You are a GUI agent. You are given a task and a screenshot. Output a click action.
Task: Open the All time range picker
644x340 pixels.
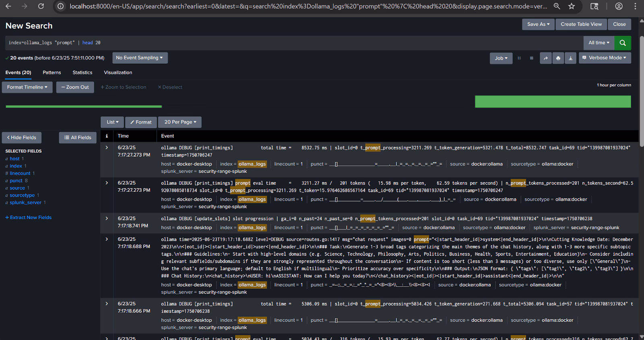tap(599, 43)
